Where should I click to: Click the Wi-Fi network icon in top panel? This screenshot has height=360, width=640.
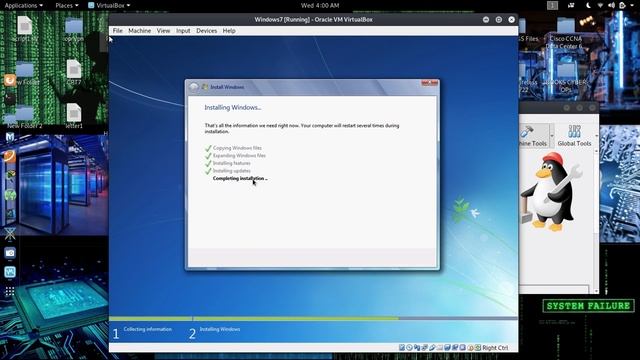(600, 5)
